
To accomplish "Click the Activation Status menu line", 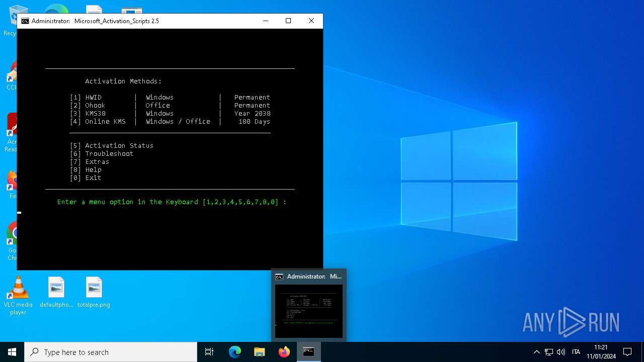I will pyautogui.click(x=112, y=146).
